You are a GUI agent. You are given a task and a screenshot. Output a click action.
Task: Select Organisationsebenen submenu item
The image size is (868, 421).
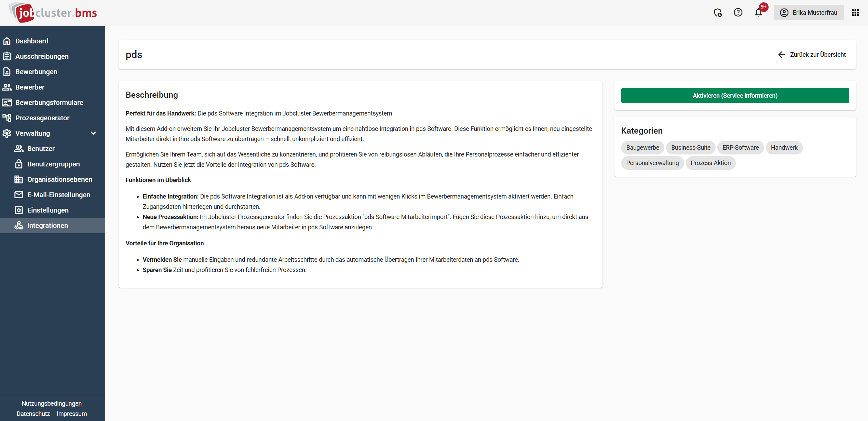[53, 179]
